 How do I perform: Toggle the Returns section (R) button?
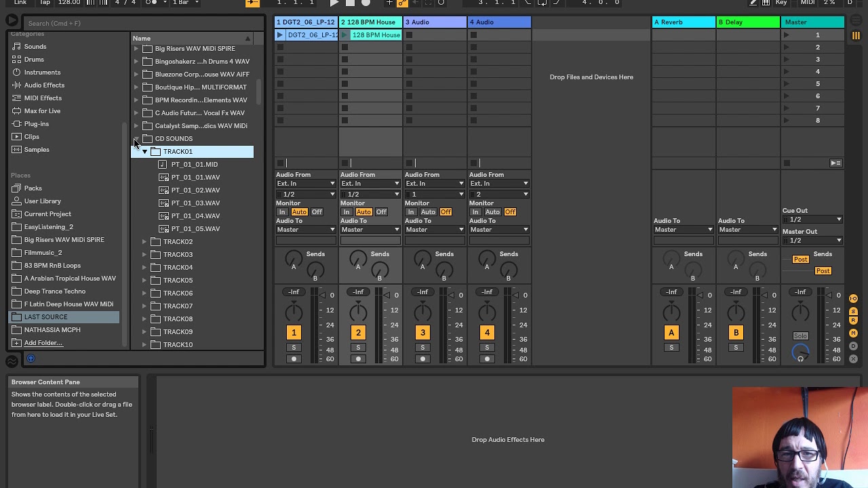853,322
